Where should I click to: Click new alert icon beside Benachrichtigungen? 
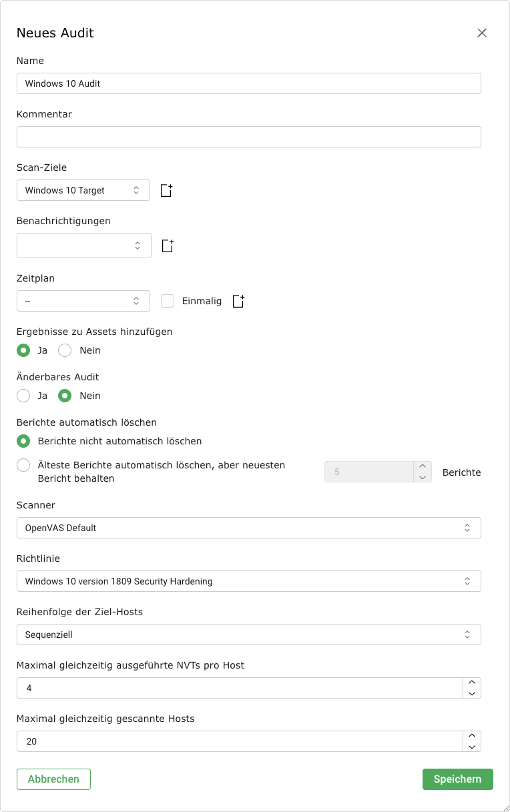[168, 246]
